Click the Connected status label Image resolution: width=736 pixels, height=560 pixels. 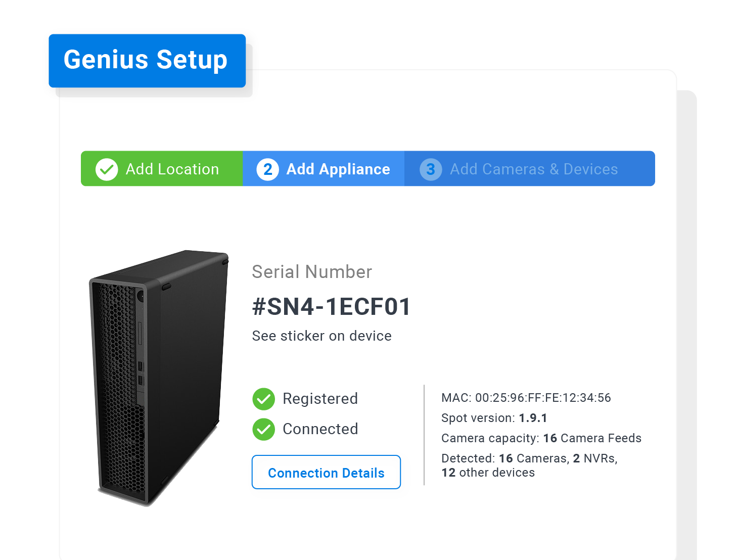pyautogui.click(x=320, y=429)
